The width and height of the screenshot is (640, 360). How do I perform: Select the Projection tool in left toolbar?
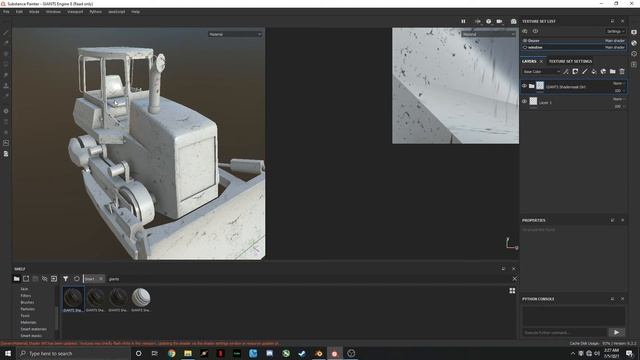point(6,53)
